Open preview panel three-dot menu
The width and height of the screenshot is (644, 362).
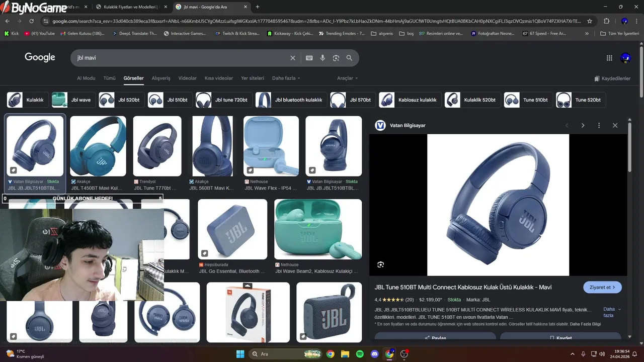(599, 125)
